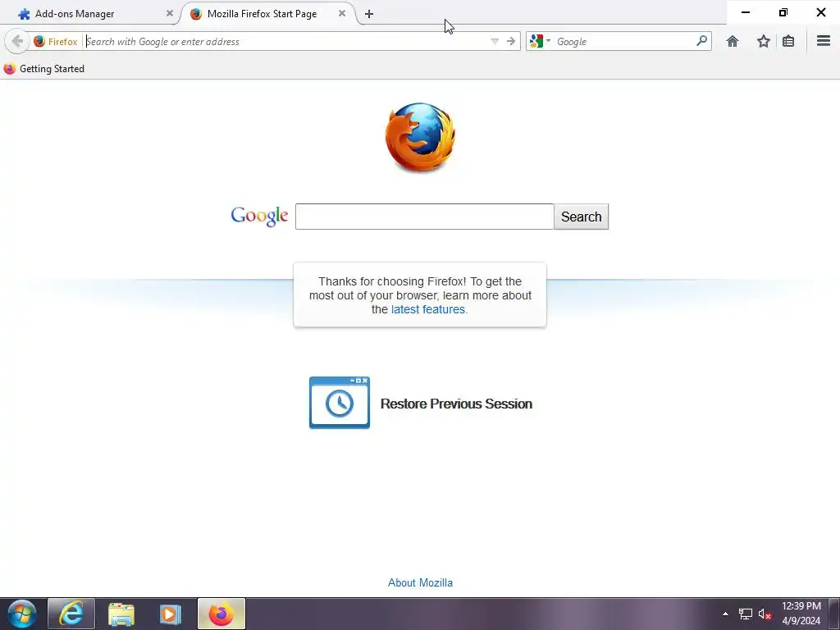
Task: Click the Back arrow button
Action: (x=17, y=41)
